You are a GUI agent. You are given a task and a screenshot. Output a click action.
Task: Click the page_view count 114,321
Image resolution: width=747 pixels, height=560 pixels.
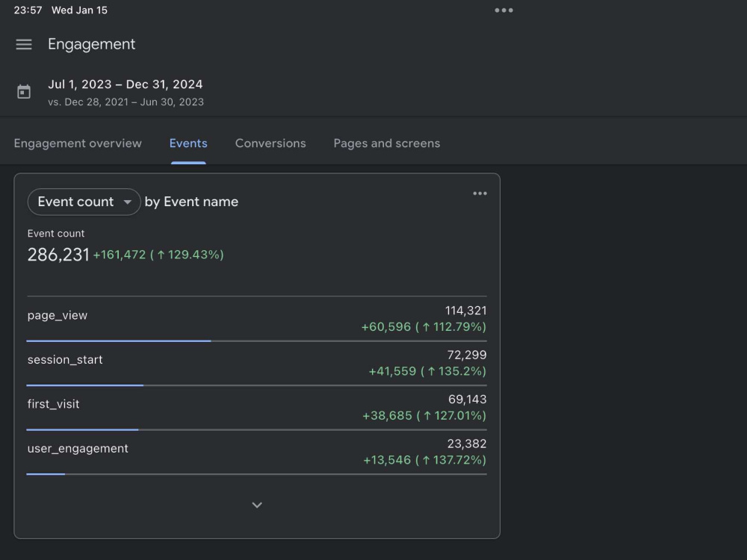[x=465, y=311]
